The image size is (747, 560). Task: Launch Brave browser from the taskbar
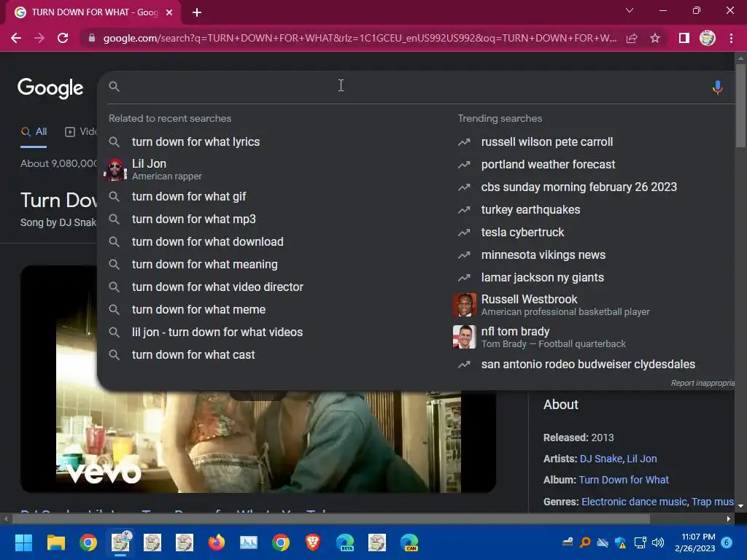[312, 542]
